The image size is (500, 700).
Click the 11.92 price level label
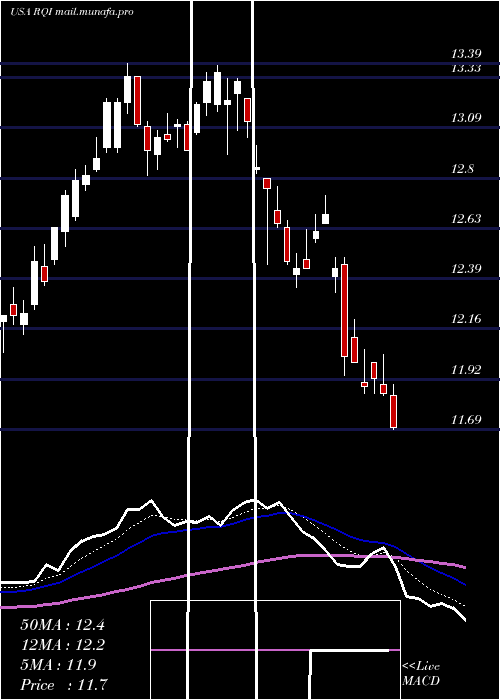pyautogui.click(x=466, y=370)
